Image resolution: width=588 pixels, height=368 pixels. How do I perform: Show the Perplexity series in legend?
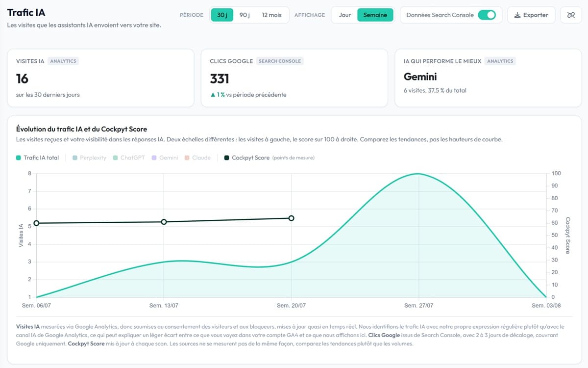click(x=89, y=158)
